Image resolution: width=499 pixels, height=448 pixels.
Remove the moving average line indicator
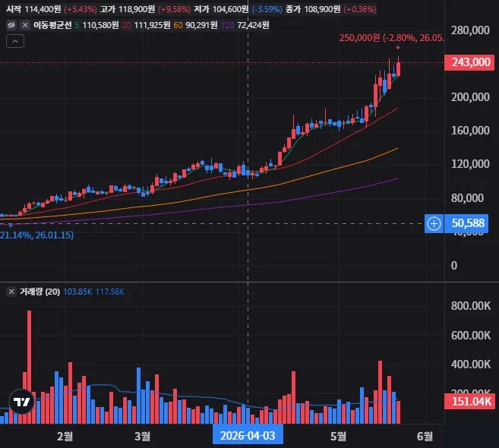tap(25, 25)
